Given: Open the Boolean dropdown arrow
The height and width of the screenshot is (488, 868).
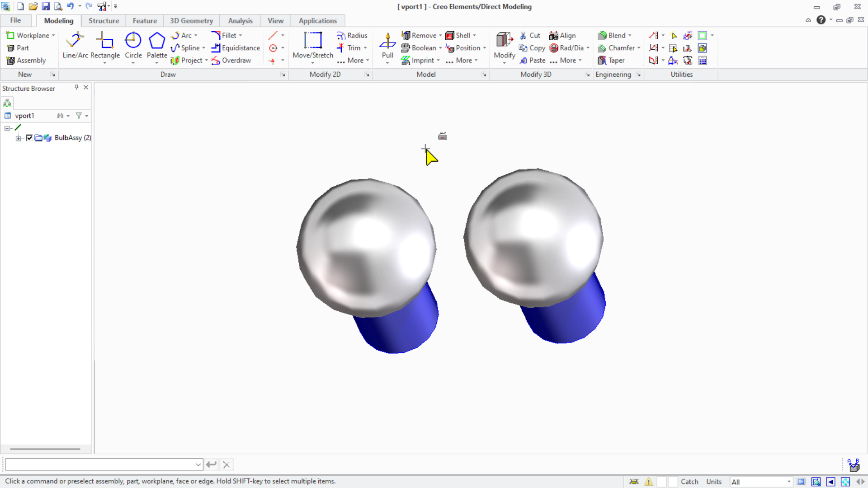Looking at the screenshot, I should pyautogui.click(x=440, y=48).
